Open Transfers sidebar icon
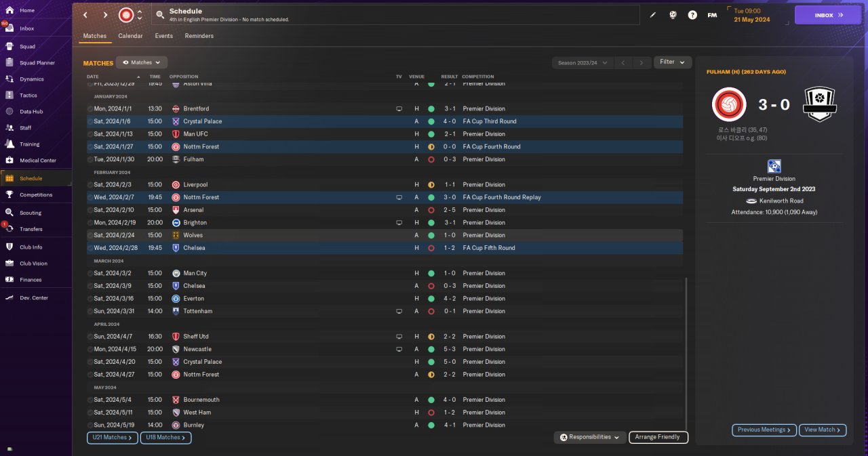 coord(9,229)
